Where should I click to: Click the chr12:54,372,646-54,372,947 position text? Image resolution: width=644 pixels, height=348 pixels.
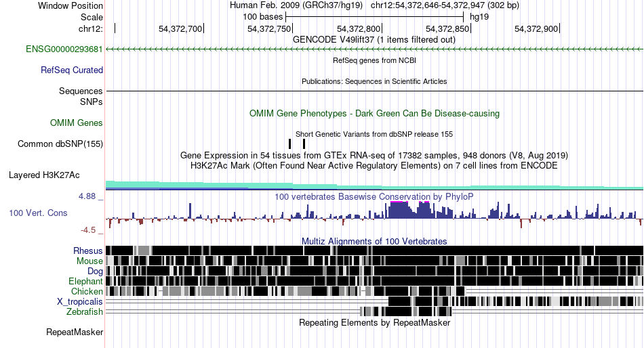(x=445, y=5)
